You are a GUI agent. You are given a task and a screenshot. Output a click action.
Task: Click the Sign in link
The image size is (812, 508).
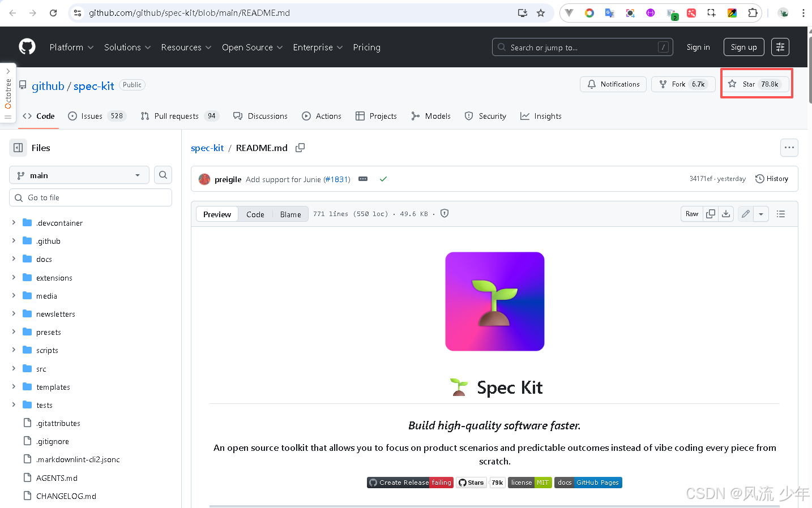[698, 47]
